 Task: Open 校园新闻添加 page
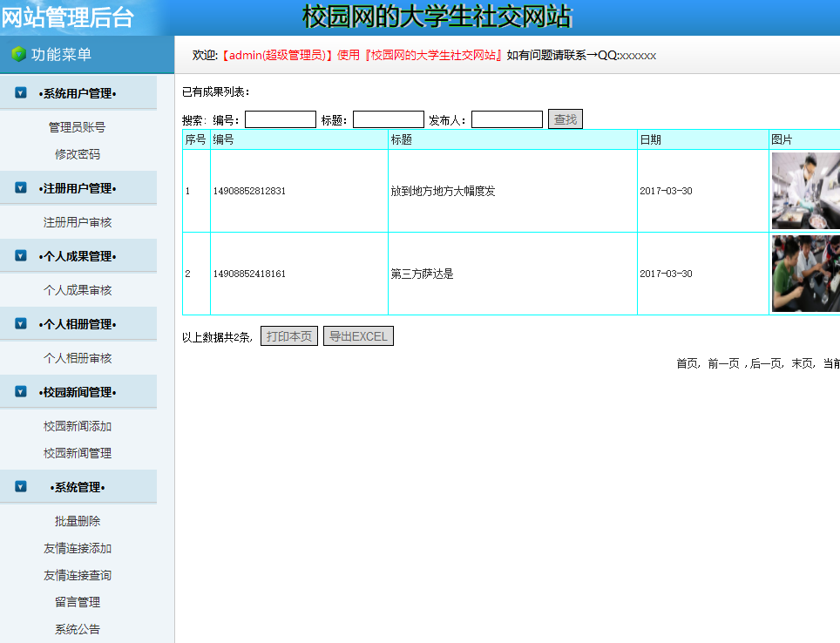78,427
